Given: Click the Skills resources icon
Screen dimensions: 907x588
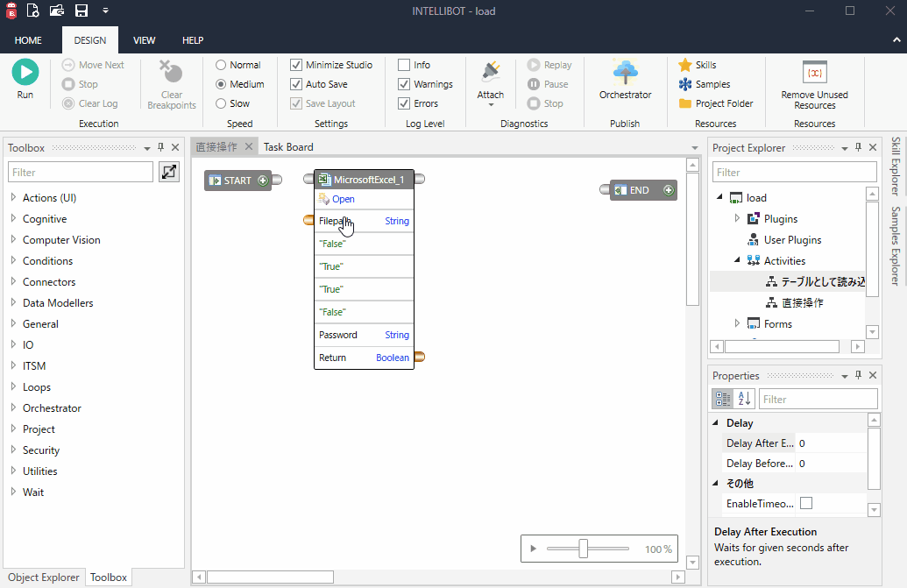Looking at the screenshot, I should (x=684, y=64).
